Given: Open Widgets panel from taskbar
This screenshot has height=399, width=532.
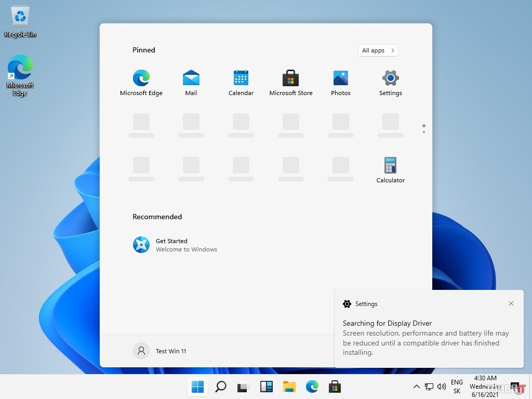Looking at the screenshot, I should point(267,387).
